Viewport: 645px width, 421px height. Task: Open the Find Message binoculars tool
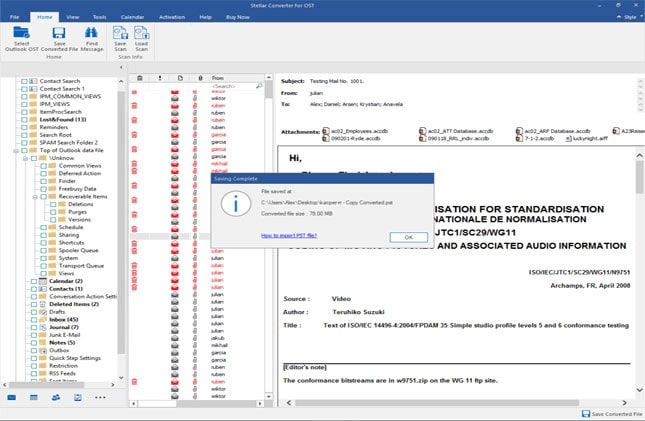pos(91,33)
